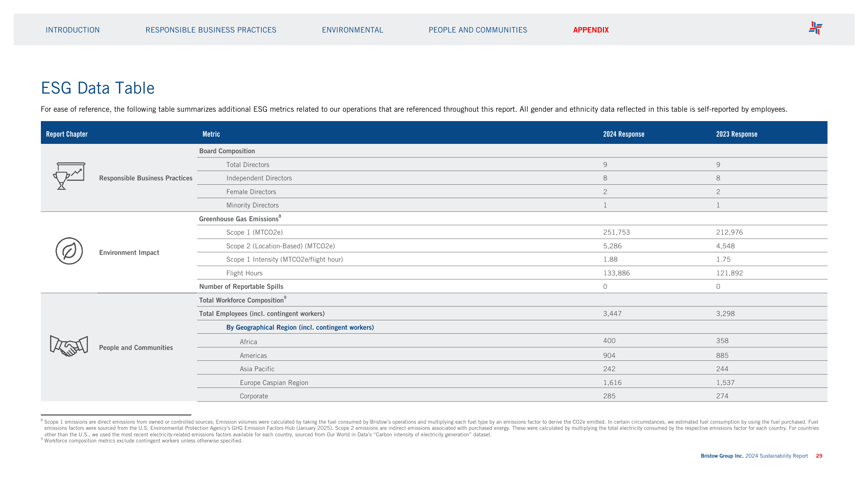
Task: Click the Environment Impact chapter label
Action: pos(129,253)
